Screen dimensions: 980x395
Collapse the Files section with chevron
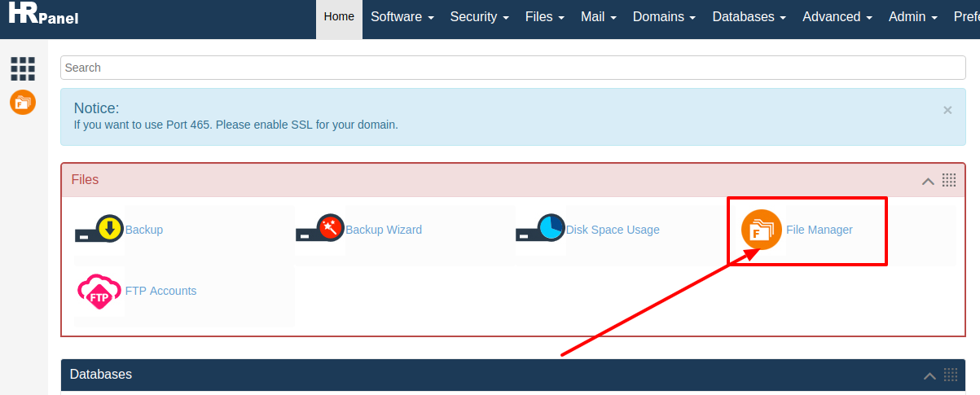point(928,181)
